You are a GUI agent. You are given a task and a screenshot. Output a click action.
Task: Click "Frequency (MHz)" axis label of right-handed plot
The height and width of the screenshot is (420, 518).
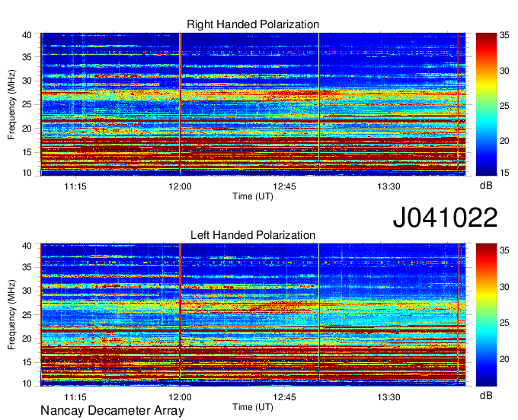click(x=11, y=104)
